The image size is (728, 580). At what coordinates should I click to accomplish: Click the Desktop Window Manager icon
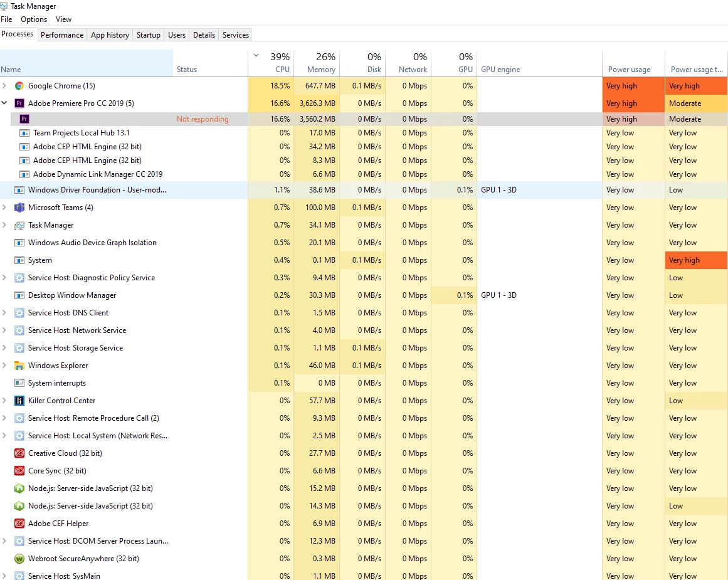tap(19, 295)
